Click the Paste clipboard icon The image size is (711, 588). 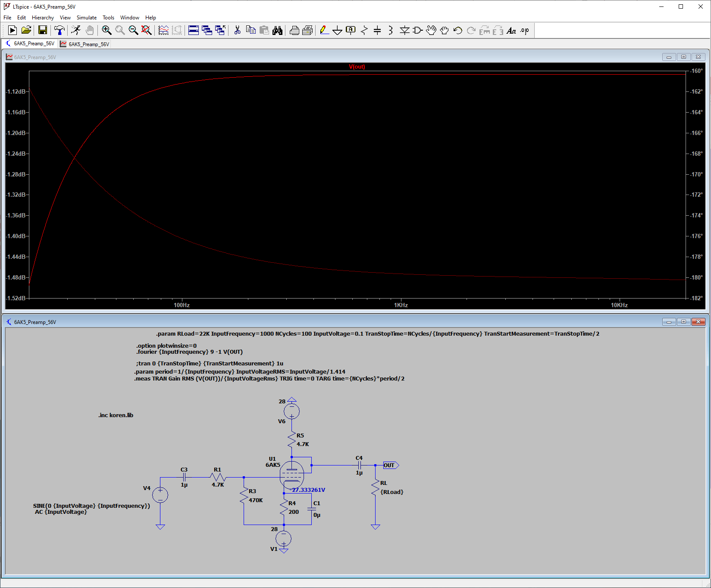coord(264,30)
